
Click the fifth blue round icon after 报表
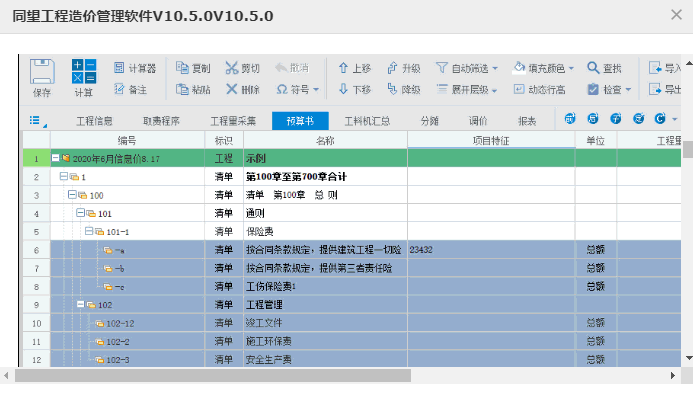tap(660, 118)
